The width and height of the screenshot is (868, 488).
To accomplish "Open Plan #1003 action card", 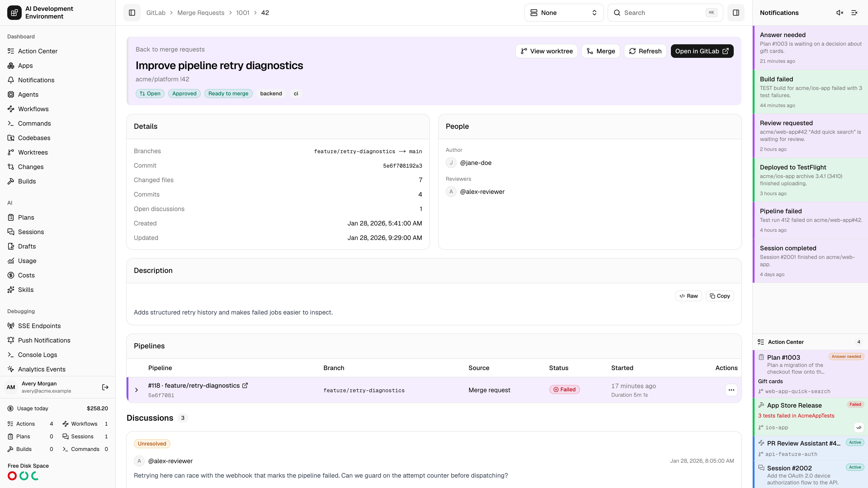I will 810,374.
